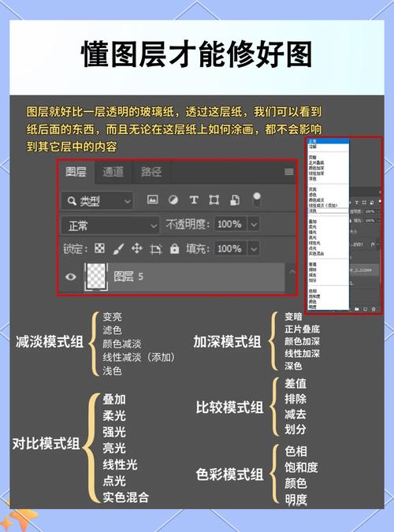Open the 类型 filter type dropdown
The width and height of the screenshot is (394, 532).
pyautogui.click(x=97, y=201)
